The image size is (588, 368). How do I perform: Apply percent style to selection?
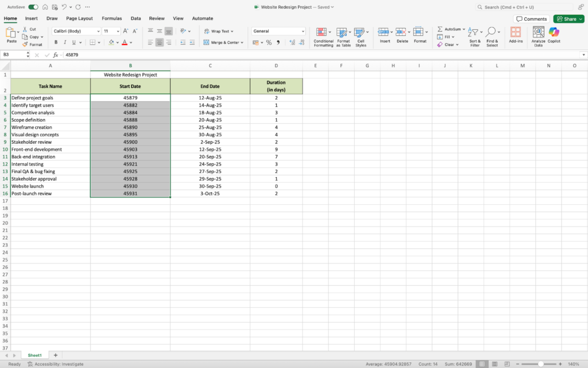(x=269, y=43)
